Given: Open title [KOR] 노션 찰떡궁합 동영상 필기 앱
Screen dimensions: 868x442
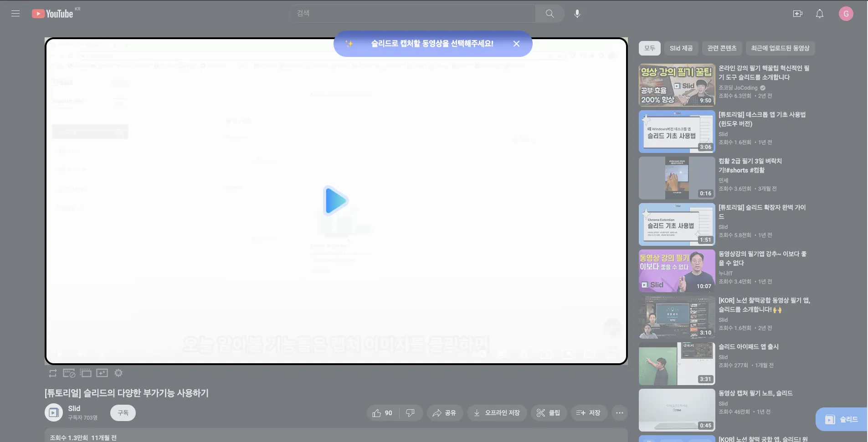Looking at the screenshot, I should coord(765,305).
